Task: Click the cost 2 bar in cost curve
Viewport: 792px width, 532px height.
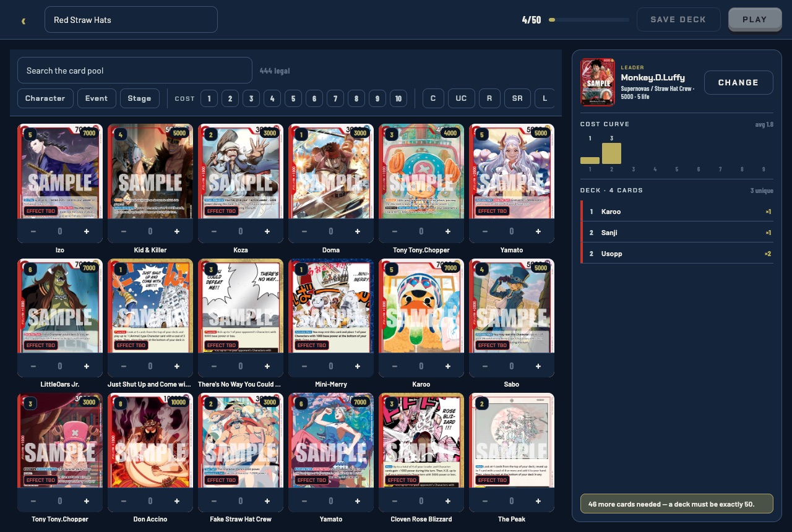Action: (x=611, y=153)
